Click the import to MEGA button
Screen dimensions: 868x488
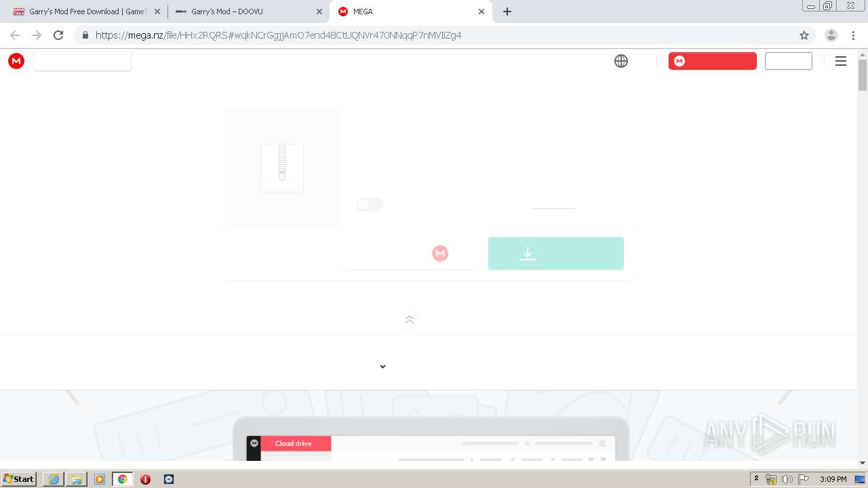pos(410,253)
